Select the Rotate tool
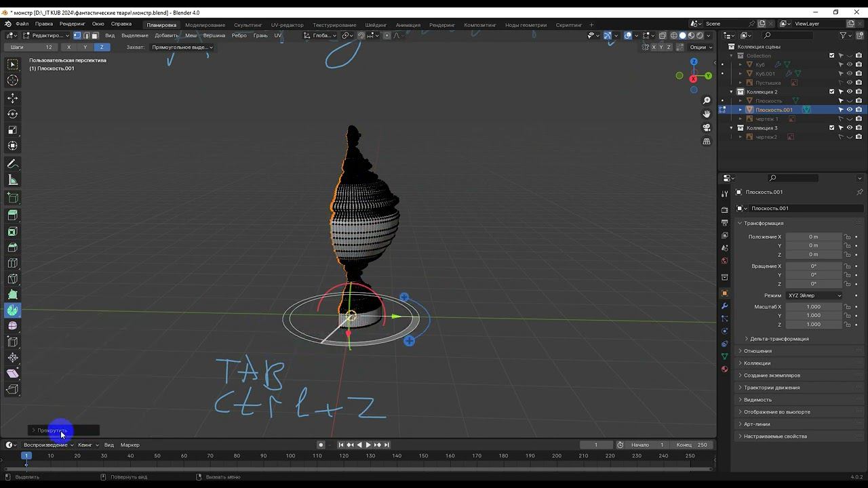 (13, 114)
